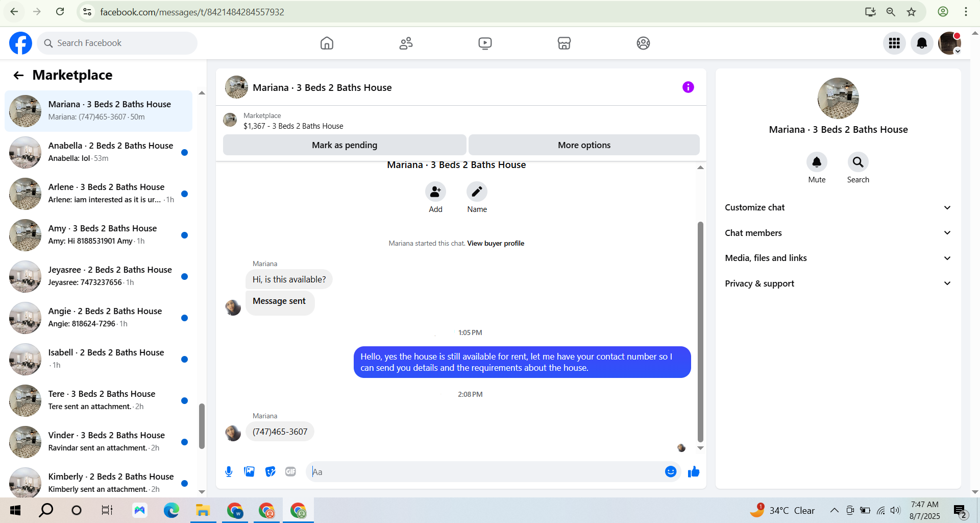Choose a sticker icon
This screenshot has height=523, width=980.
(270, 472)
